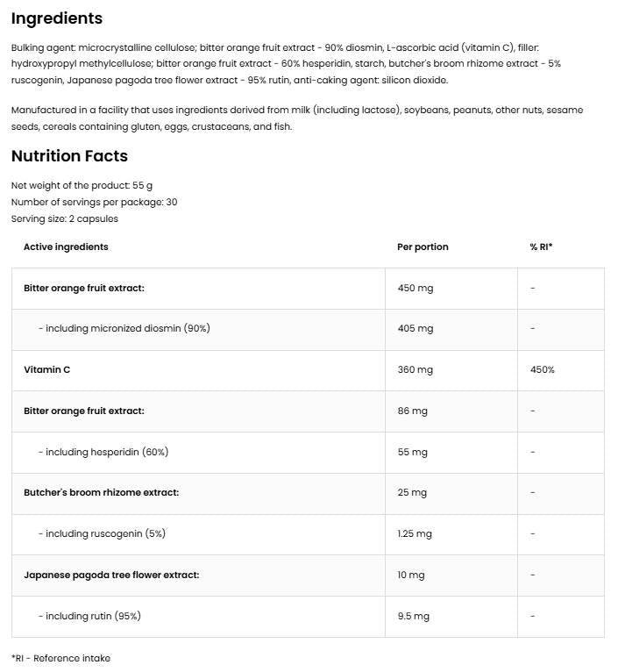Click the Per portion column header
This screenshot has height=672, width=618.
423,247
